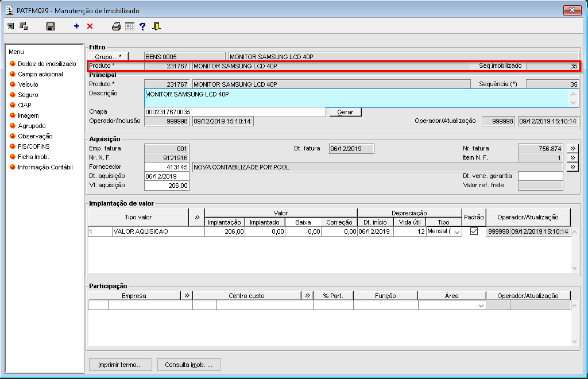
Task: Click the overlapping squares toolbar icon
Action: tap(24, 26)
